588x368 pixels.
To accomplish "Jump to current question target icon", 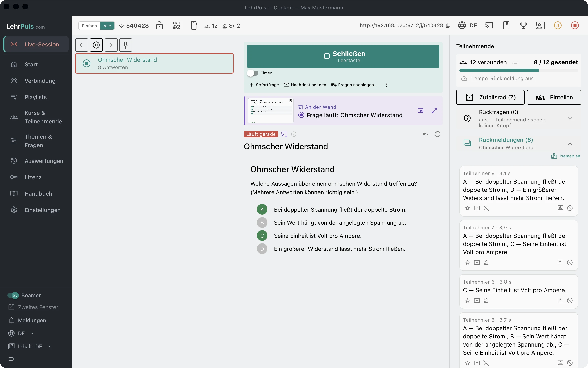I will [96, 45].
